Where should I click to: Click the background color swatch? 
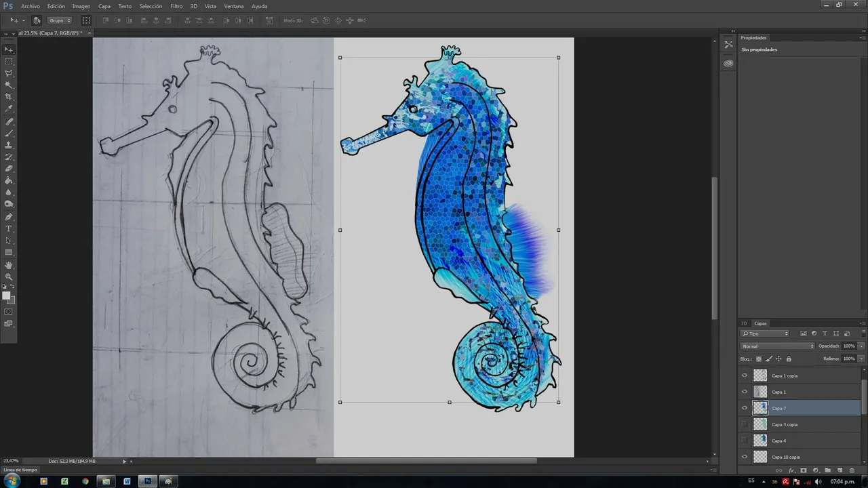tap(11, 300)
